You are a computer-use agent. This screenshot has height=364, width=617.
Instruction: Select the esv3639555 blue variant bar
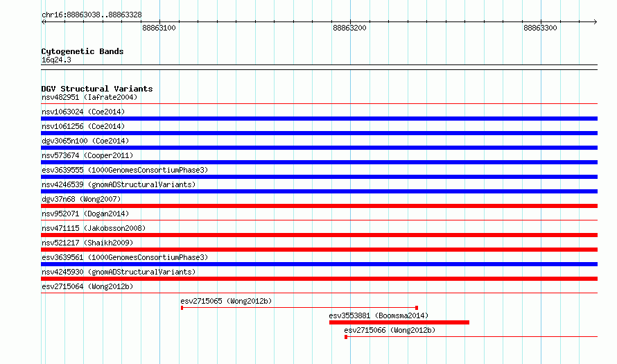319,177
